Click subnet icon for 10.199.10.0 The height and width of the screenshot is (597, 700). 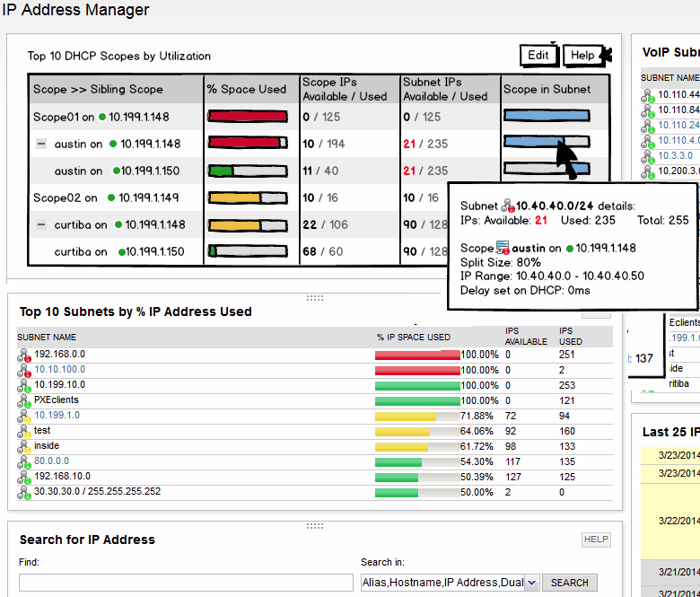(x=24, y=386)
